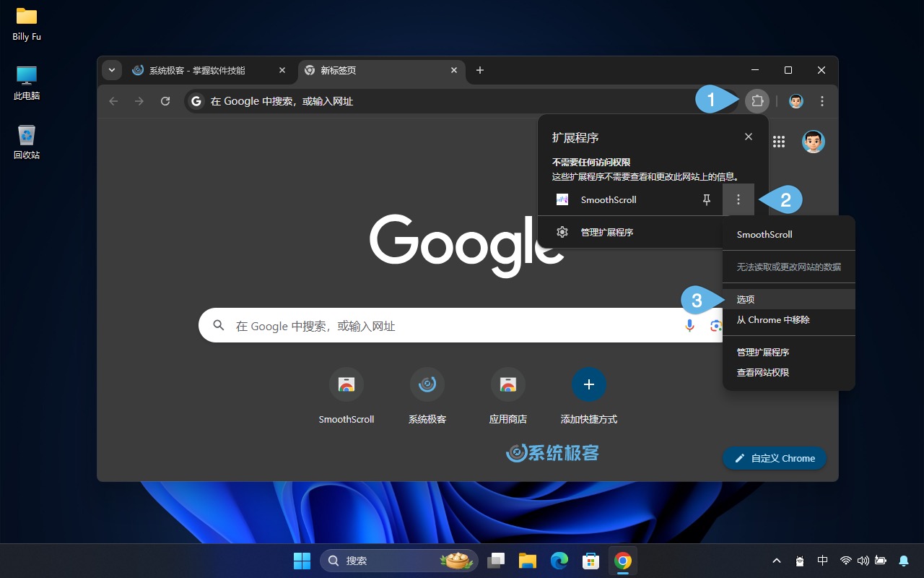The width and height of the screenshot is (924, 578).
Task: Close the Extensions popup panel
Action: click(x=749, y=137)
